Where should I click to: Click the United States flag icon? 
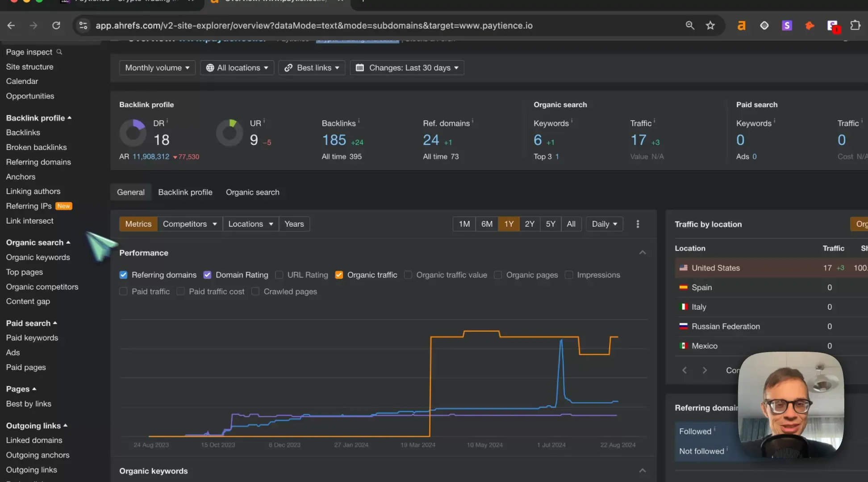pos(683,268)
